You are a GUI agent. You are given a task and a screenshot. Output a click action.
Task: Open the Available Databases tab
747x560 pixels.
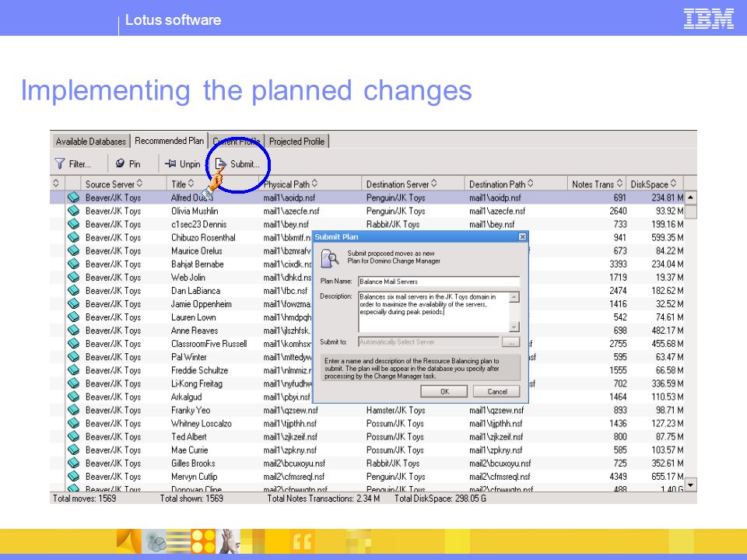[90, 142]
